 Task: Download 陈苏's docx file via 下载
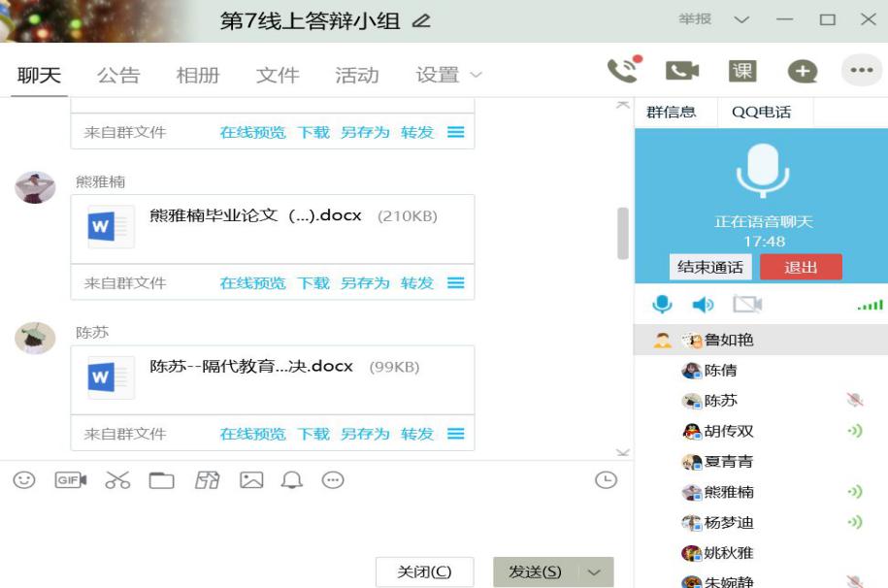313,434
